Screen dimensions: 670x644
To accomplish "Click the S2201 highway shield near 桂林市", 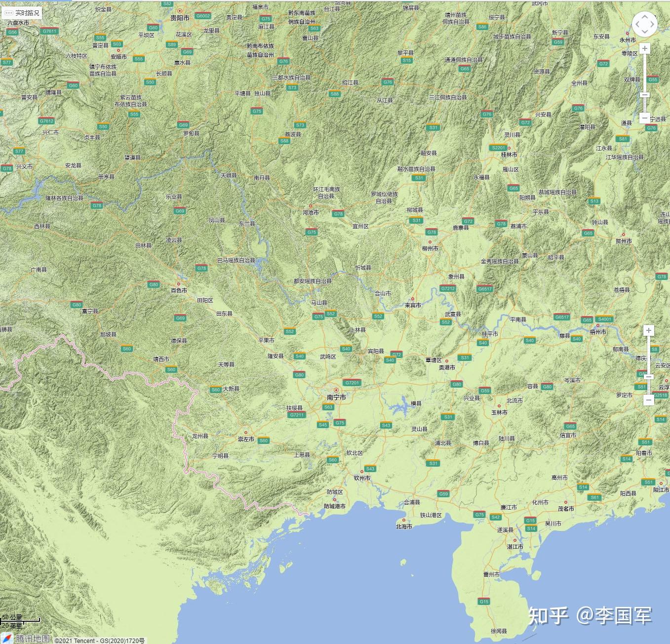I will 499,148.
